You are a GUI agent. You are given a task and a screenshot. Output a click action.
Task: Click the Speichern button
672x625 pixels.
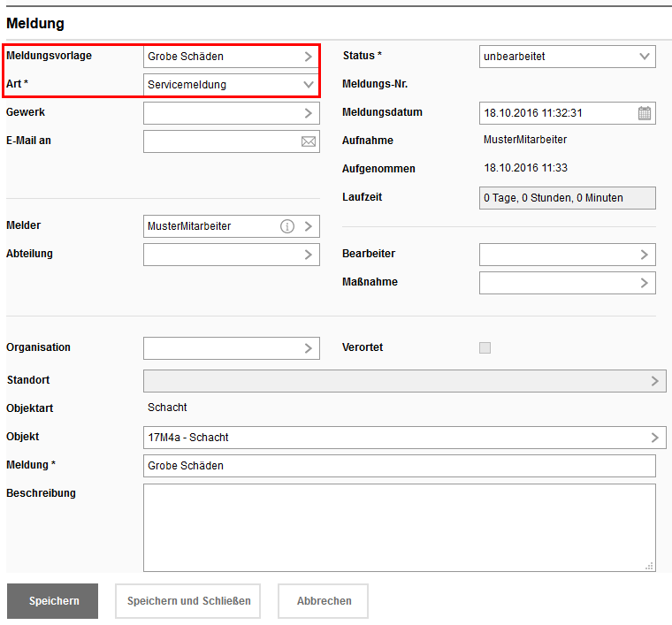coord(53,601)
